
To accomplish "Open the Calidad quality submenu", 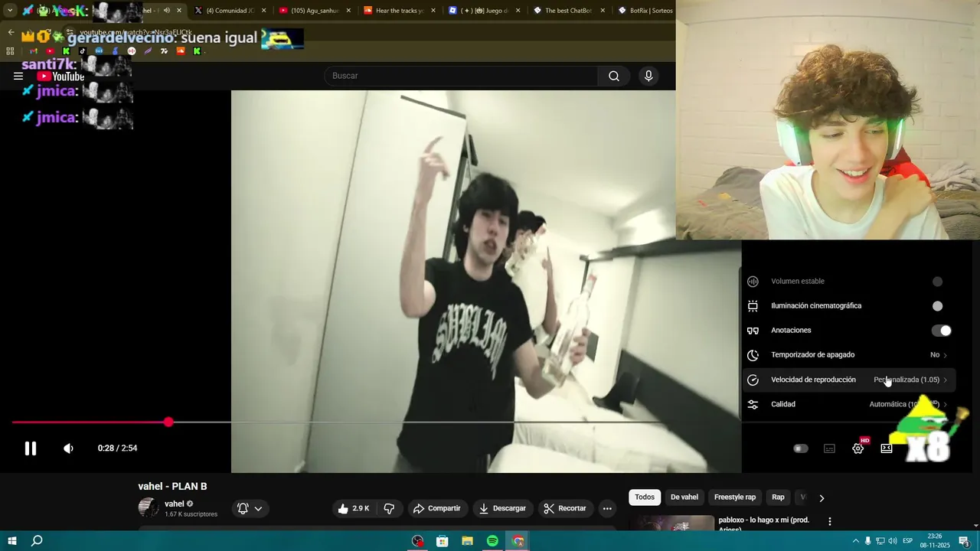I will [848, 404].
